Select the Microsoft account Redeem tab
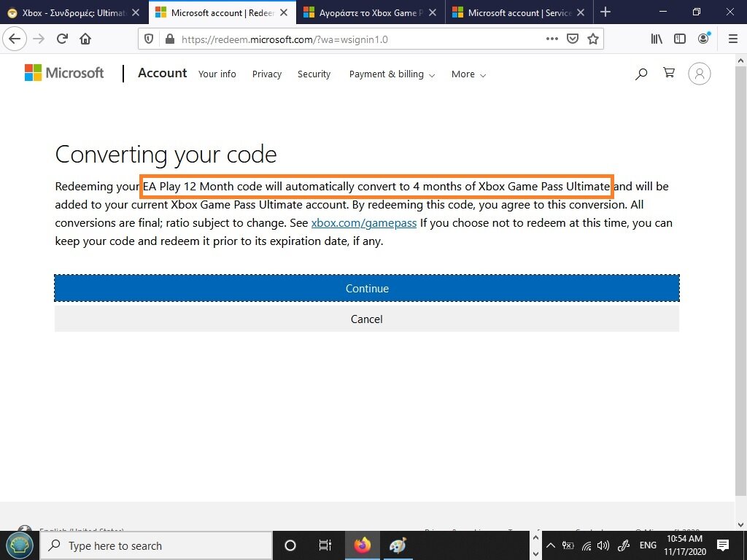Image resolution: width=747 pixels, height=560 pixels. click(x=222, y=13)
